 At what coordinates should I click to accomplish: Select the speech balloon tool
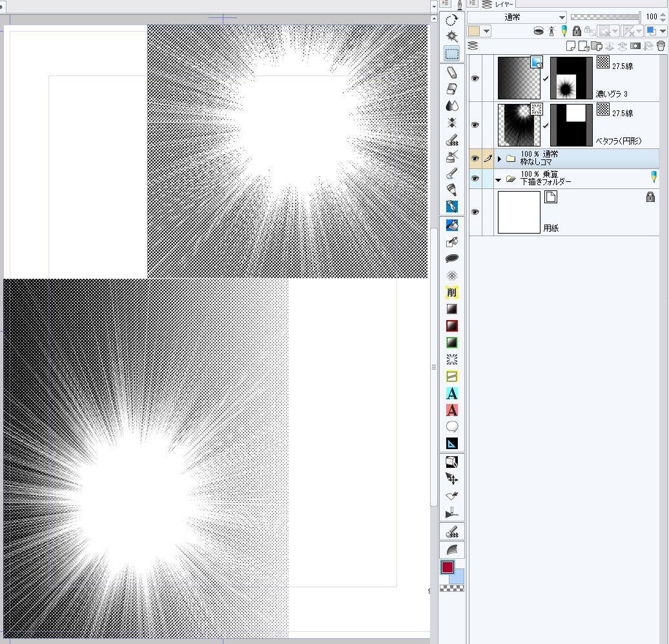(451, 427)
